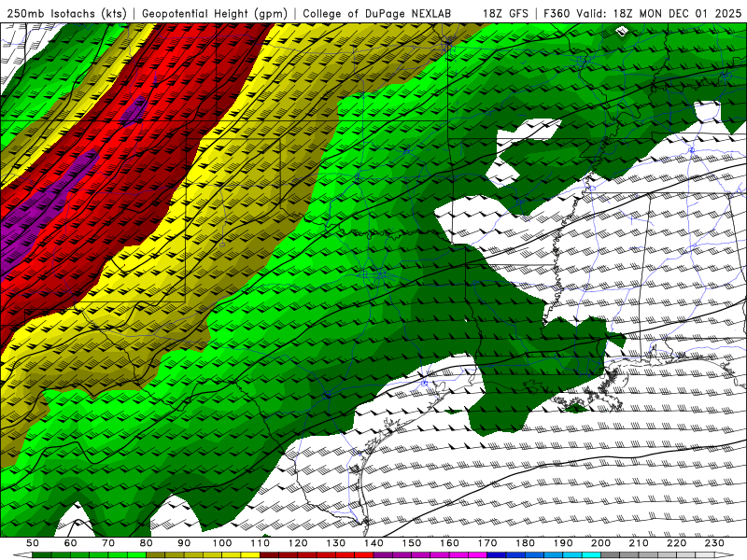Click the '18Z GFS' model run label

(x=505, y=13)
